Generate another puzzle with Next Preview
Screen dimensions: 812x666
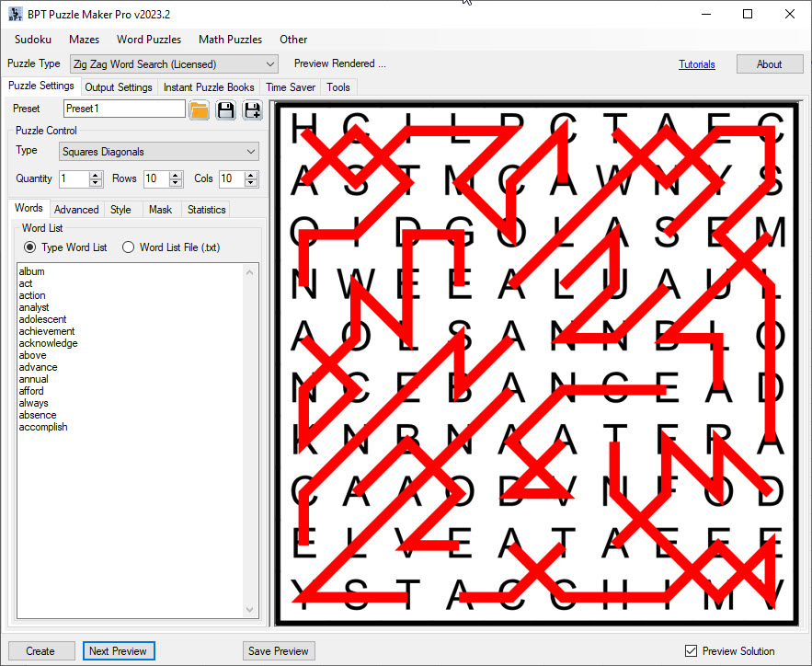[x=119, y=650]
